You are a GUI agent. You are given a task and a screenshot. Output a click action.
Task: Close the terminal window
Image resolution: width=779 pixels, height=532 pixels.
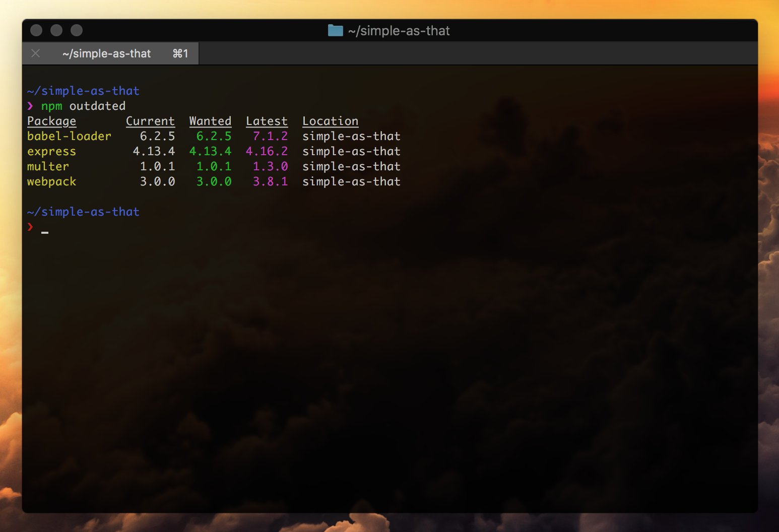(x=36, y=30)
